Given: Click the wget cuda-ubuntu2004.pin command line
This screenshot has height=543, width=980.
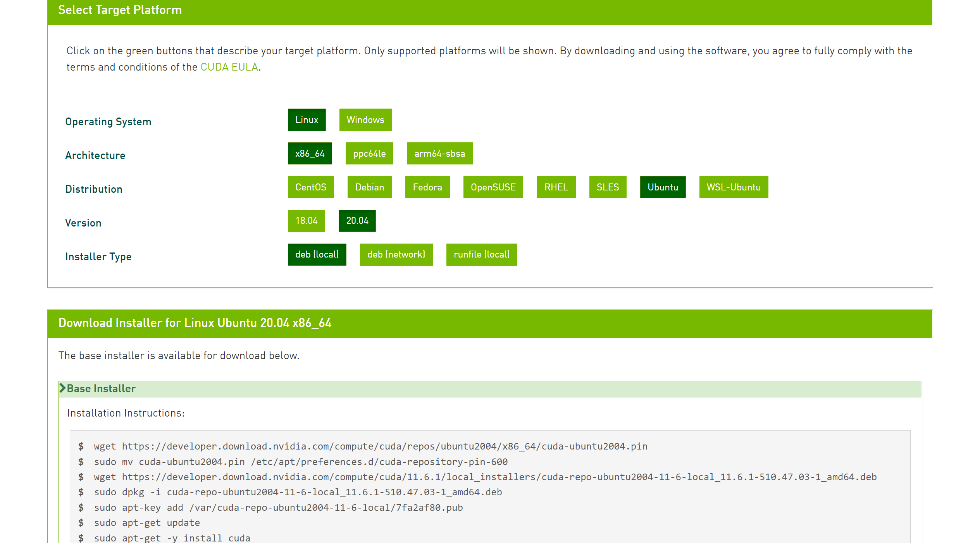Looking at the screenshot, I should point(370,446).
